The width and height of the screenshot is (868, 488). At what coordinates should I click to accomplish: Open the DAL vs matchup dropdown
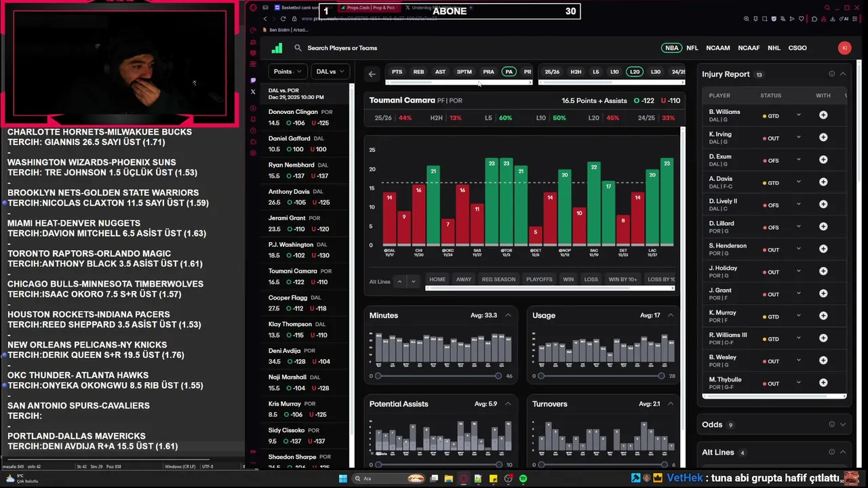(330, 71)
